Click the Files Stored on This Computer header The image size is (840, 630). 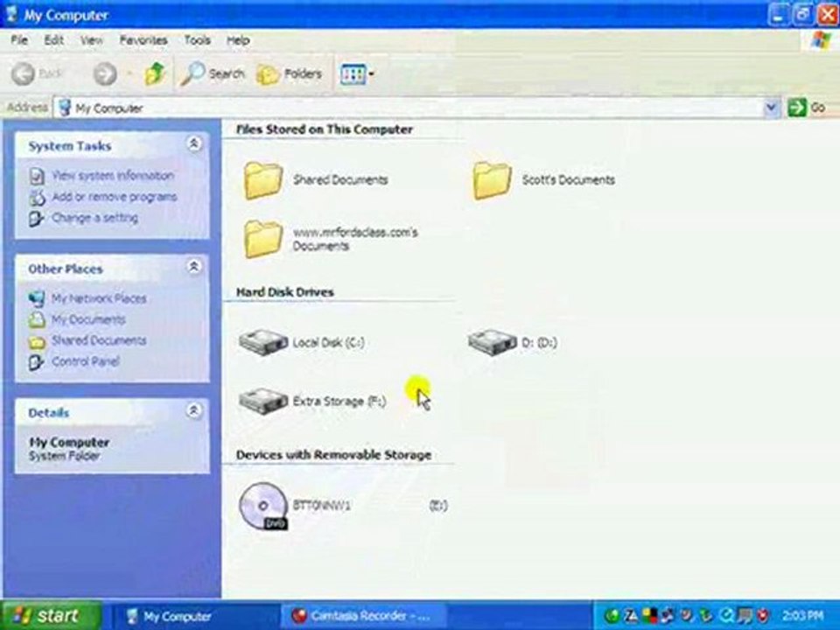pyautogui.click(x=325, y=129)
